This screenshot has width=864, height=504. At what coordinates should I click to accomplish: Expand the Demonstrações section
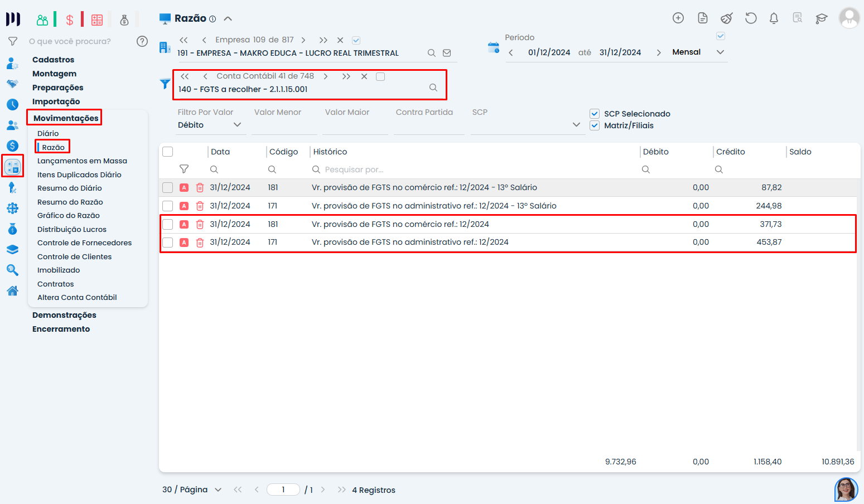(x=64, y=315)
